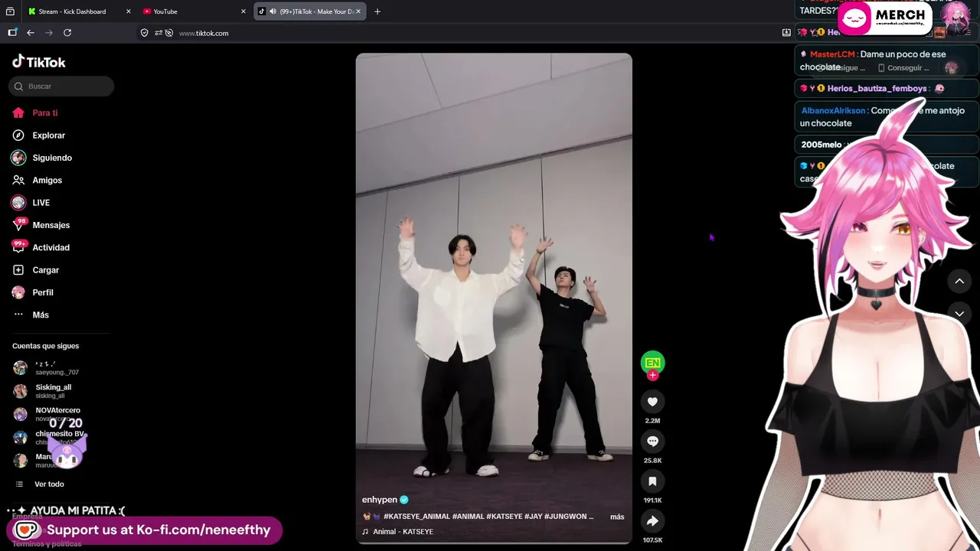Open the enhypen username link
The width and height of the screenshot is (980, 551).
pyautogui.click(x=380, y=500)
